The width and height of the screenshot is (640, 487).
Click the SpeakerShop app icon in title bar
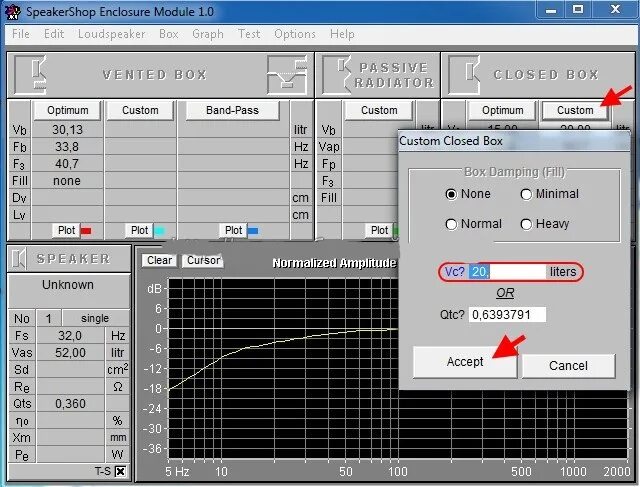pos(12,11)
